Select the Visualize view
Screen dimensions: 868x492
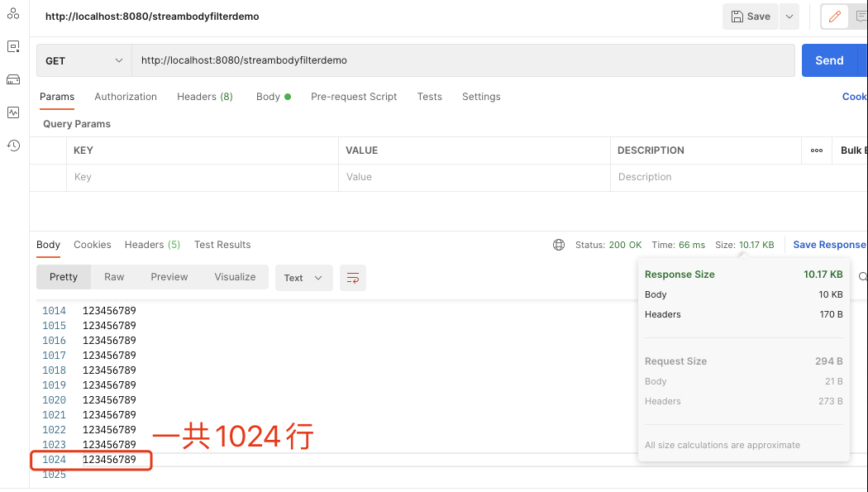tap(236, 277)
